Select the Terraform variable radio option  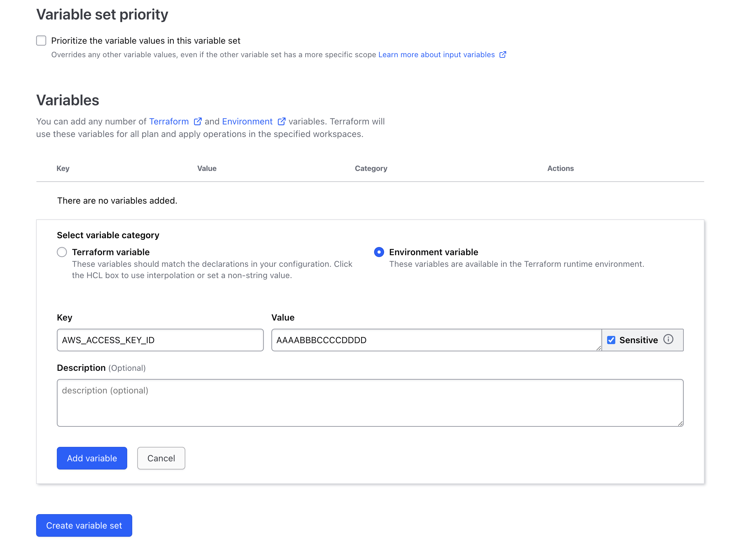[x=62, y=252]
